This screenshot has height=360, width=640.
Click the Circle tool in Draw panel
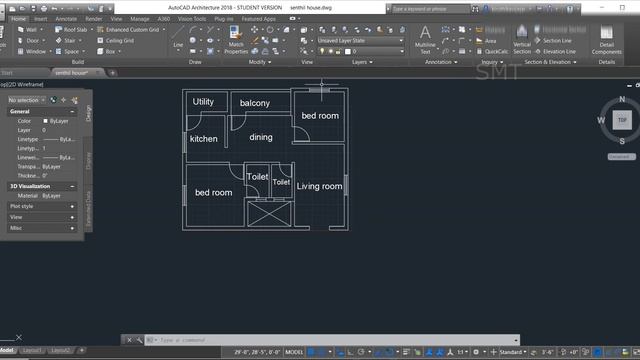point(192,40)
